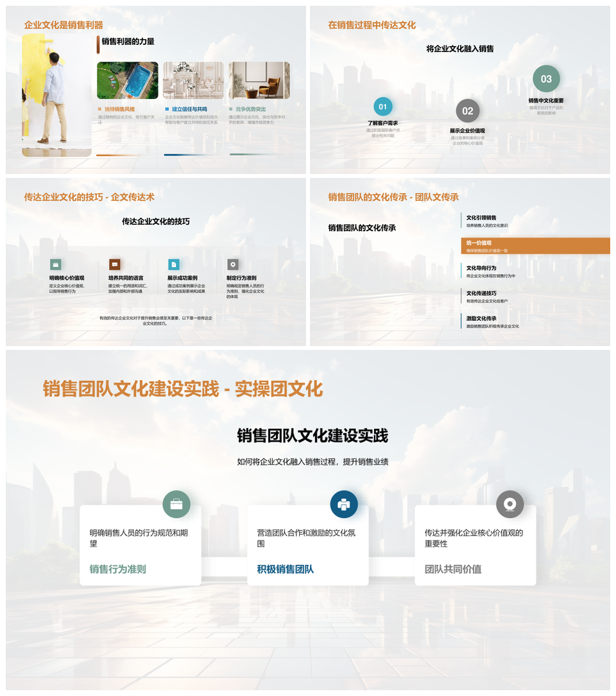The height and width of the screenshot is (696, 616).
Task: Select the blue circular printer icon above 积极销售团队
Action: point(344,504)
